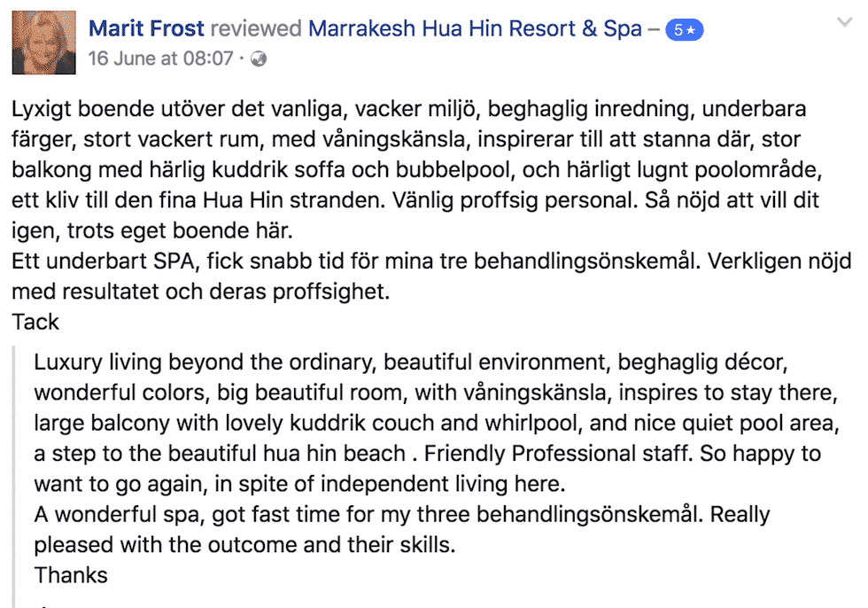Screen dimensions: 868x608
Task: Click the 5 star rating badge
Action: 684,30
